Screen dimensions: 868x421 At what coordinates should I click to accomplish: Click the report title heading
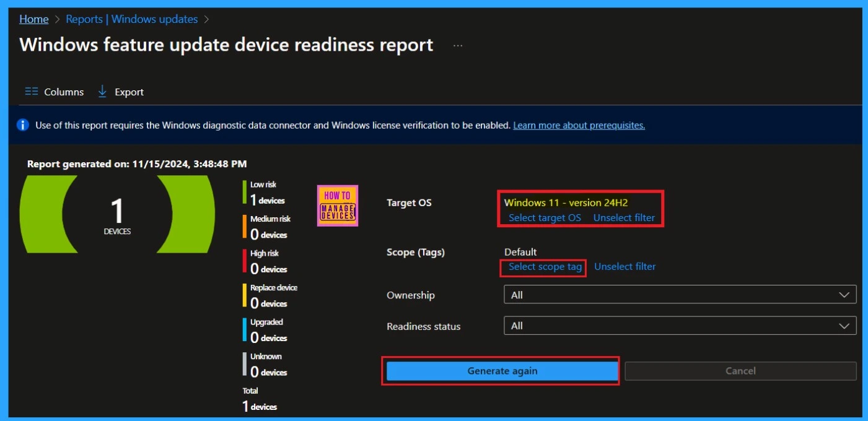pos(226,45)
